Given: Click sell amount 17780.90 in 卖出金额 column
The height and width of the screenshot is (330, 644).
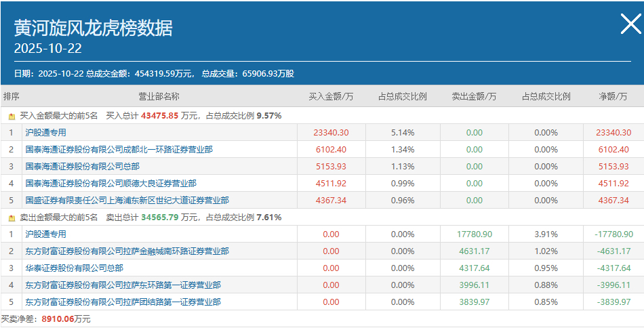Looking at the screenshot, I should click(x=475, y=234).
